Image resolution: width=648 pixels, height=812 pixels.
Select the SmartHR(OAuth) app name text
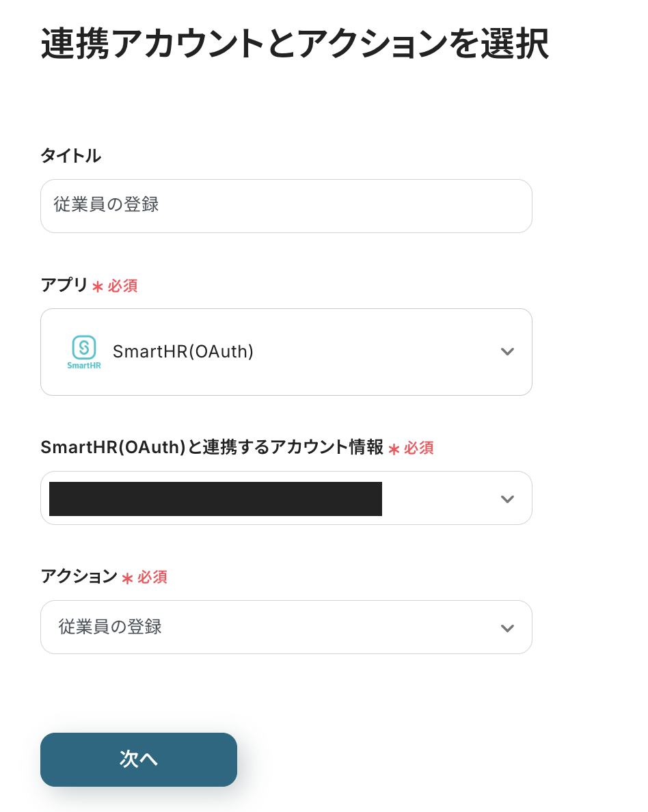pyautogui.click(x=183, y=351)
